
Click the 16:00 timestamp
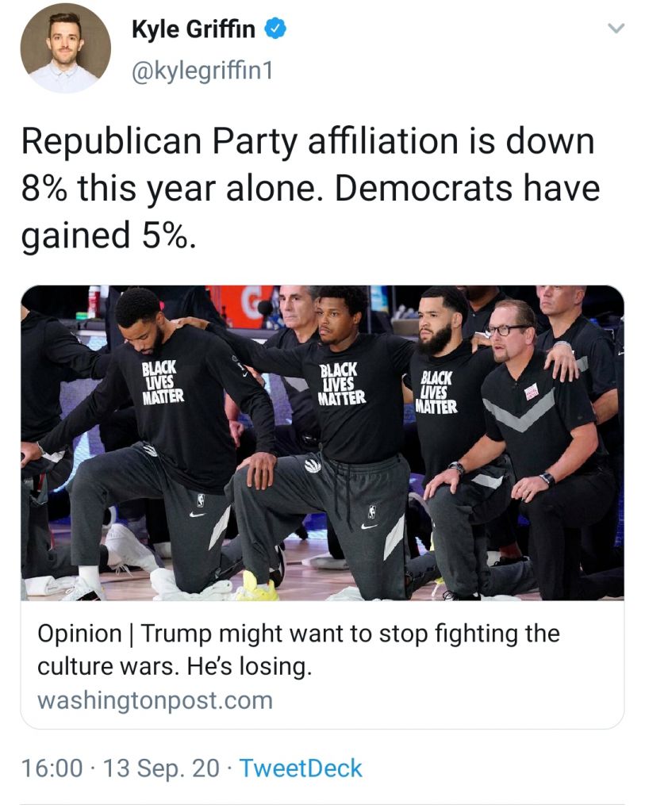(52, 768)
